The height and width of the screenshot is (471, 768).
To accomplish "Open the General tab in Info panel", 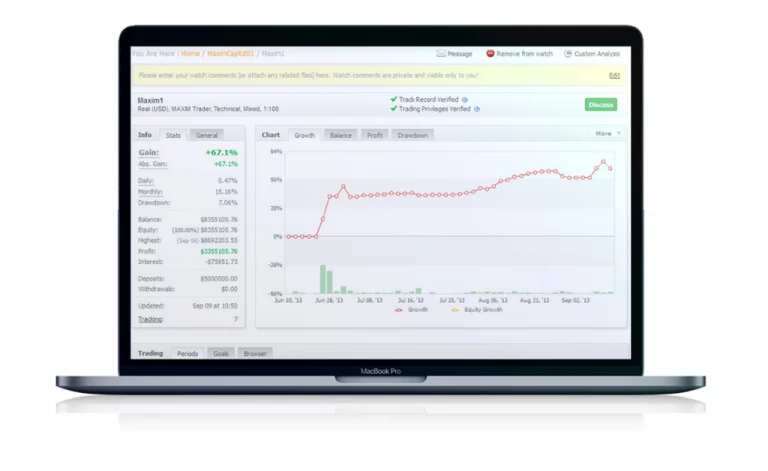I will click(207, 135).
